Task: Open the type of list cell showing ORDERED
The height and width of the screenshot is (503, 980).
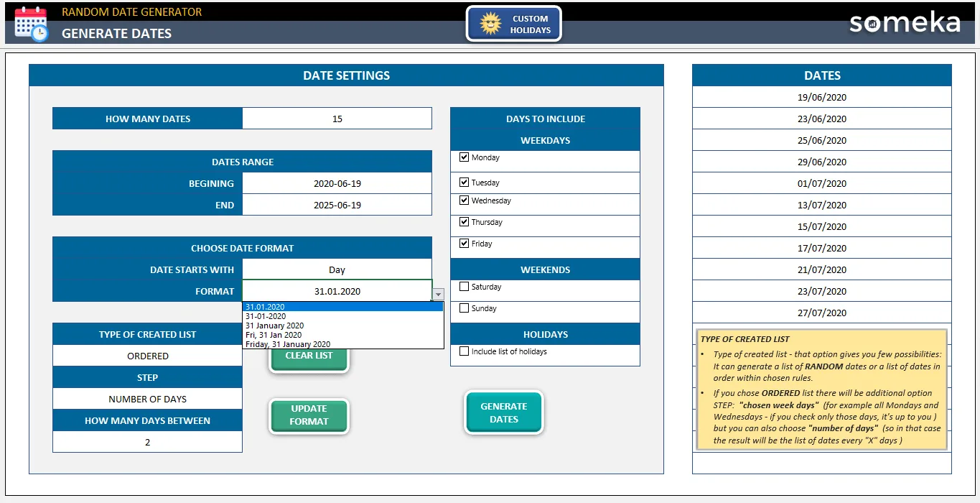Action: tap(147, 356)
